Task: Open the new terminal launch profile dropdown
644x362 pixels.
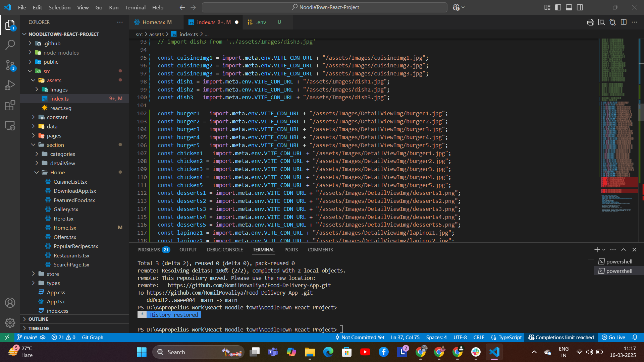Action: (x=604, y=250)
